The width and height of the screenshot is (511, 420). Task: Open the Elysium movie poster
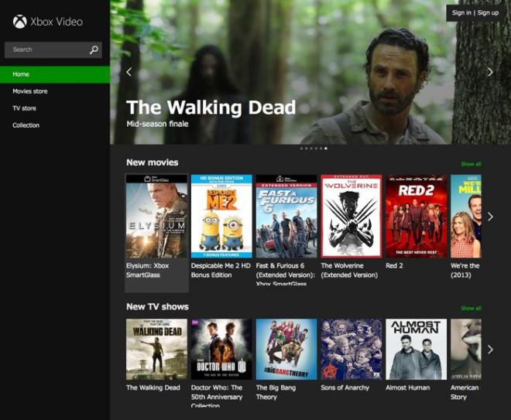pos(156,217)
